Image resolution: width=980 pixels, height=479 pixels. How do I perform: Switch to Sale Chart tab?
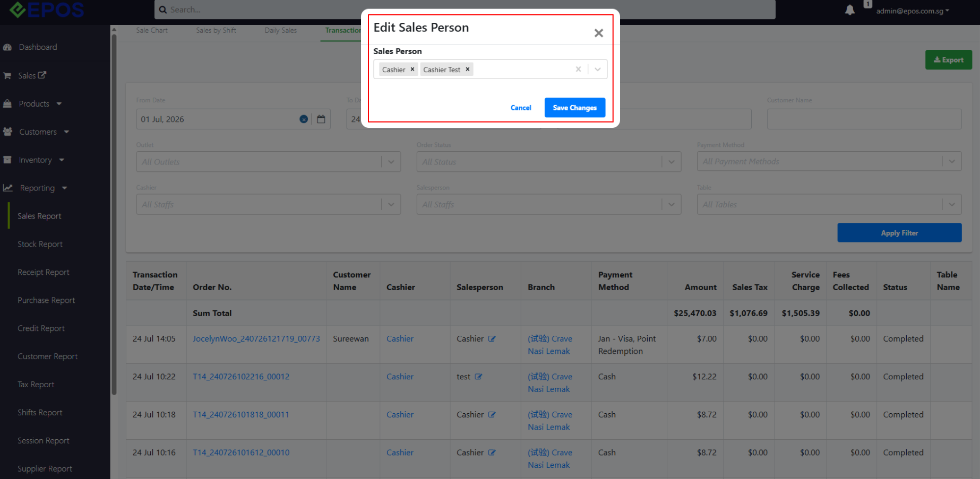point(151,30)
